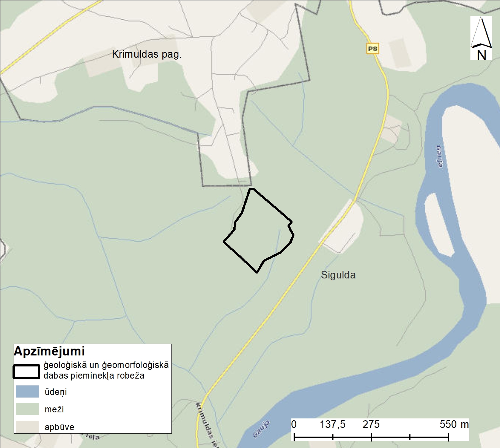Select the beige apbūve legend swatch
500x448 pixels.
27,426
